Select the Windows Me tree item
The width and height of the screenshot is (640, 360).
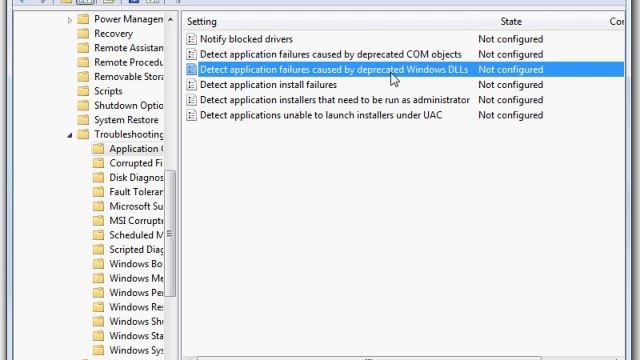tap(136, 278)
